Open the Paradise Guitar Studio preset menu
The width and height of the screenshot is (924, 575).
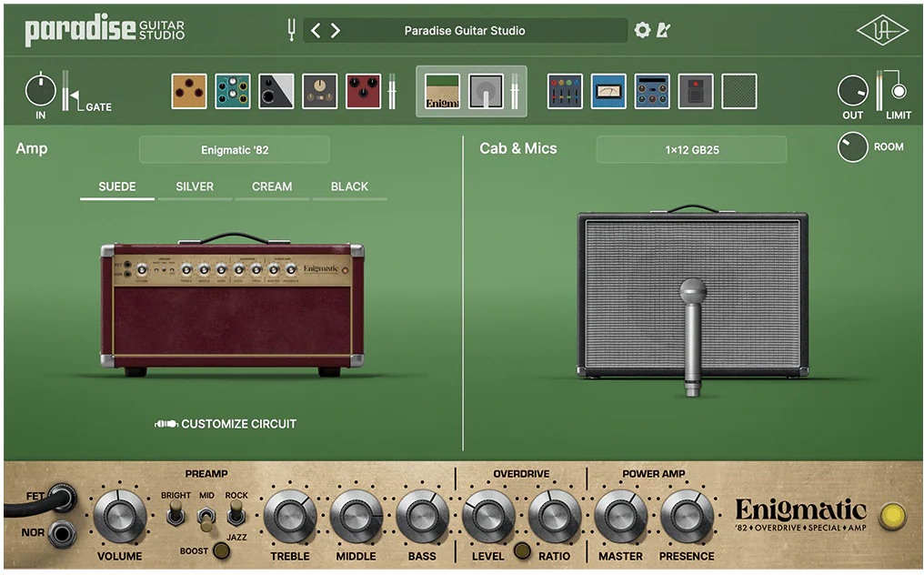pyautogui.click(x=465, y=30)
